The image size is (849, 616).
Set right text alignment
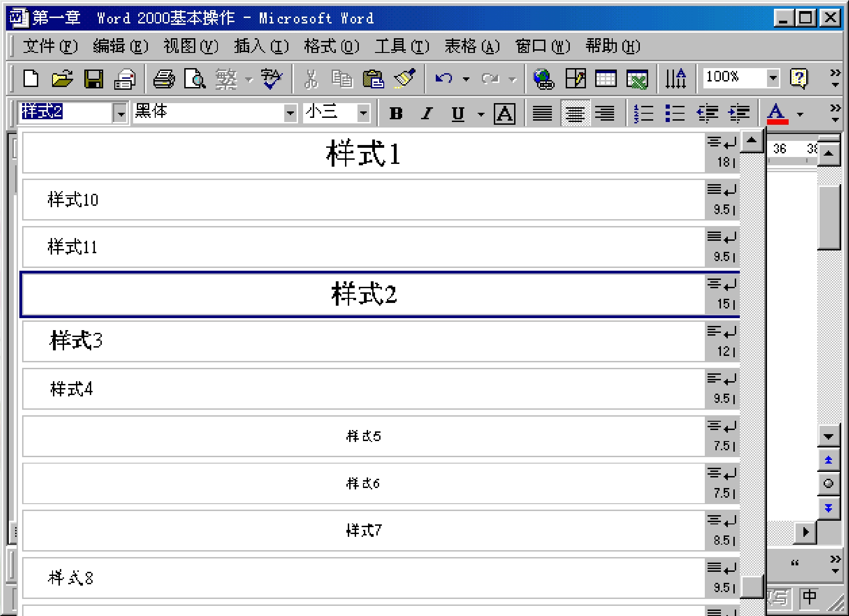[x=605, y=113]
